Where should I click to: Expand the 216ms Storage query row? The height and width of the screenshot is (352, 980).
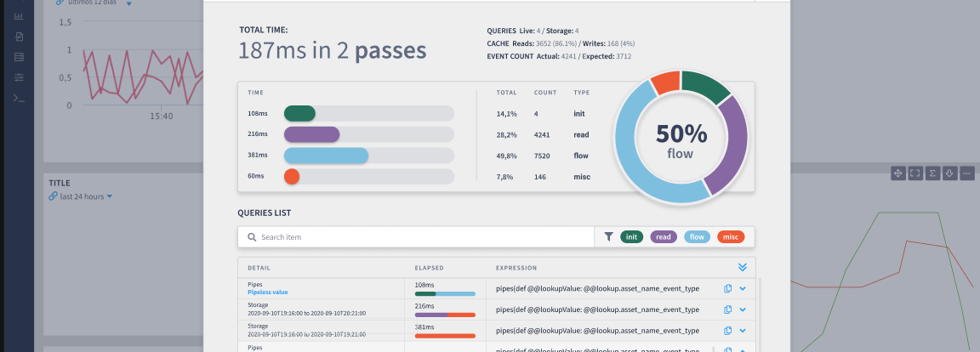tap(743, 309)
